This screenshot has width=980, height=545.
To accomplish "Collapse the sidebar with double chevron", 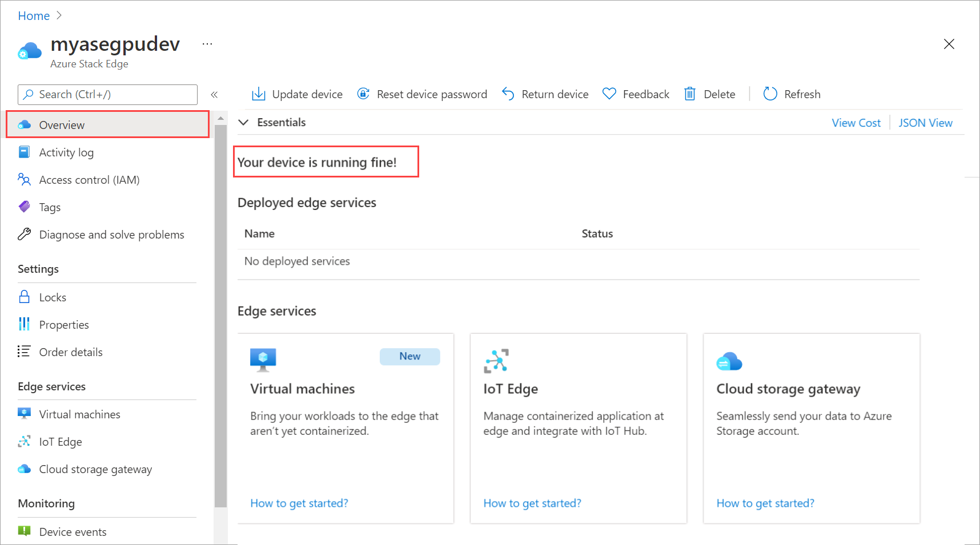I will pos(214,95).
